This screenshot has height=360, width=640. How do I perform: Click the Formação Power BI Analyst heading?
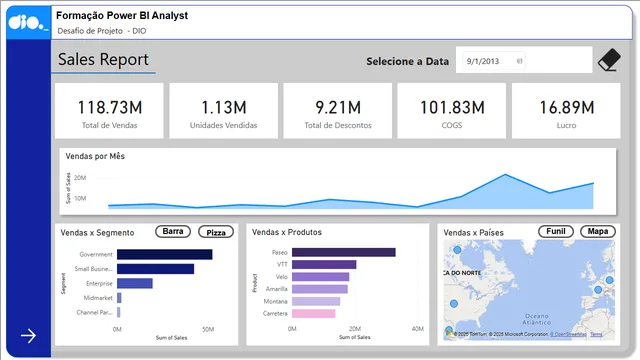[122, 16]
